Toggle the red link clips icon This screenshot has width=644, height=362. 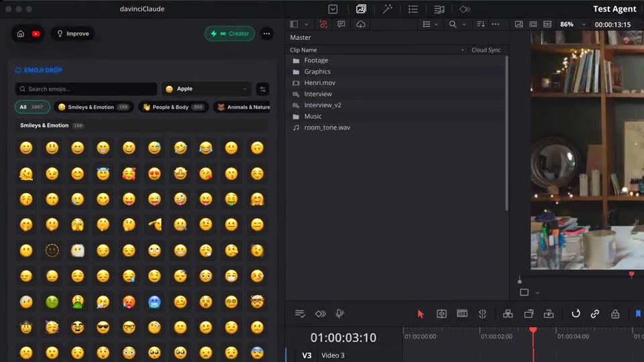pos(323,24)
